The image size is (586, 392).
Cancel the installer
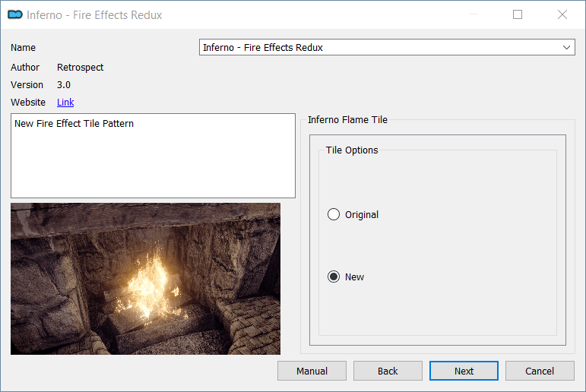click(x=540, y=371)
